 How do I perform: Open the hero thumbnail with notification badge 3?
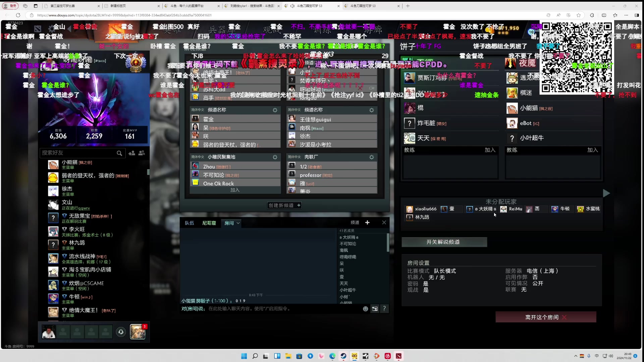[138, 332]
